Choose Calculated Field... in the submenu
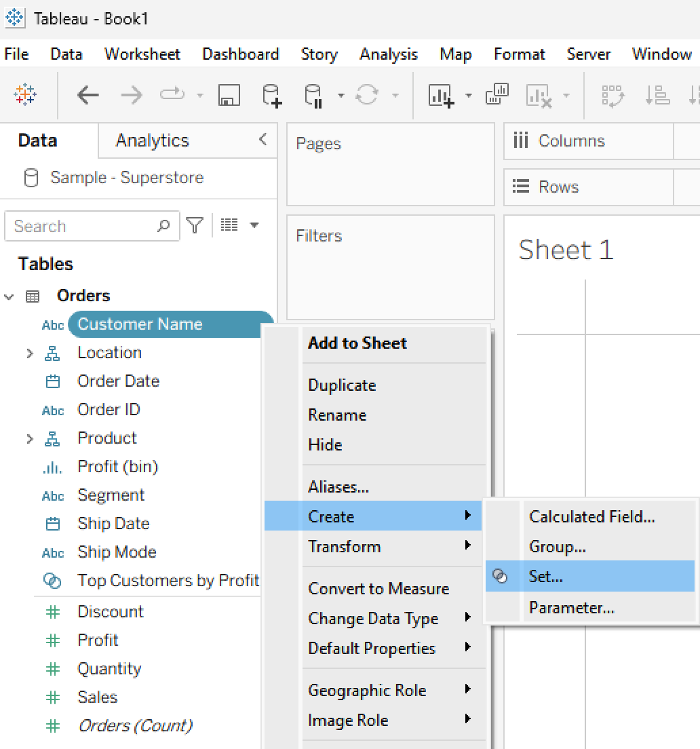Screen dimensions: 700x749 coord(589,516)
